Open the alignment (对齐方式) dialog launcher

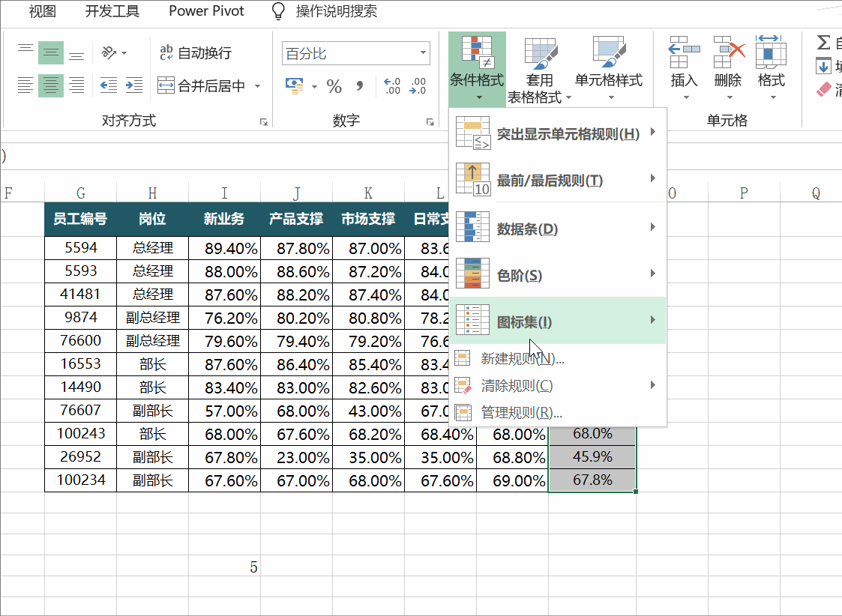pyautogui.click(x=263, y=121)
